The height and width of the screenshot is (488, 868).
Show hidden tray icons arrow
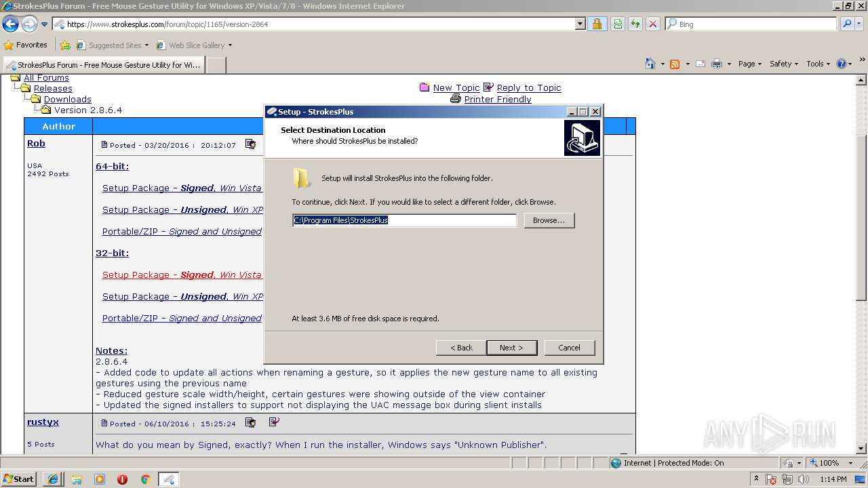pos(755,479)
